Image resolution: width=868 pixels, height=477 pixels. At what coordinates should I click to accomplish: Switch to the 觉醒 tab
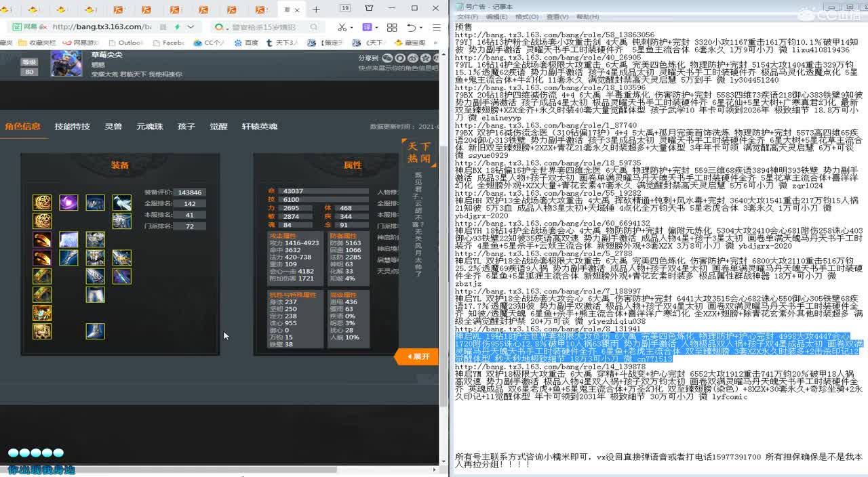click(x=217, y=126)
